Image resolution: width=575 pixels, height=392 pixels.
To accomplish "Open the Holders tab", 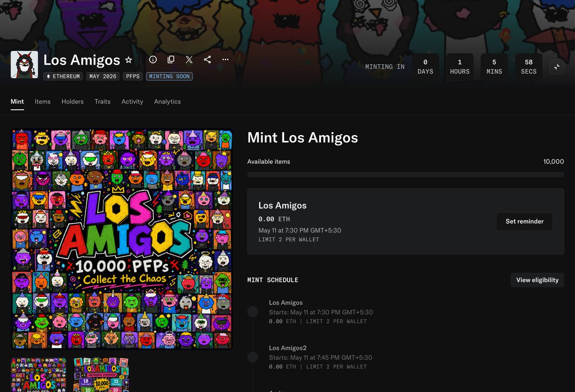I will [x=72, y=102].
